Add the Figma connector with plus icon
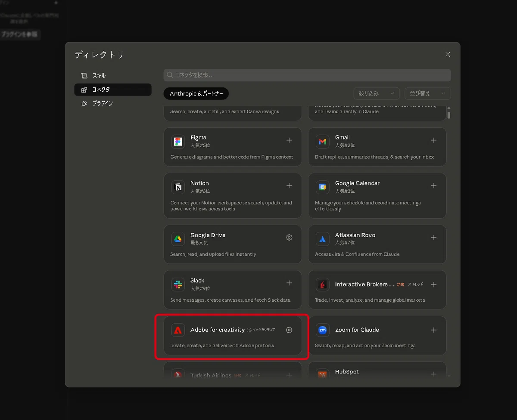 point(289,140)
